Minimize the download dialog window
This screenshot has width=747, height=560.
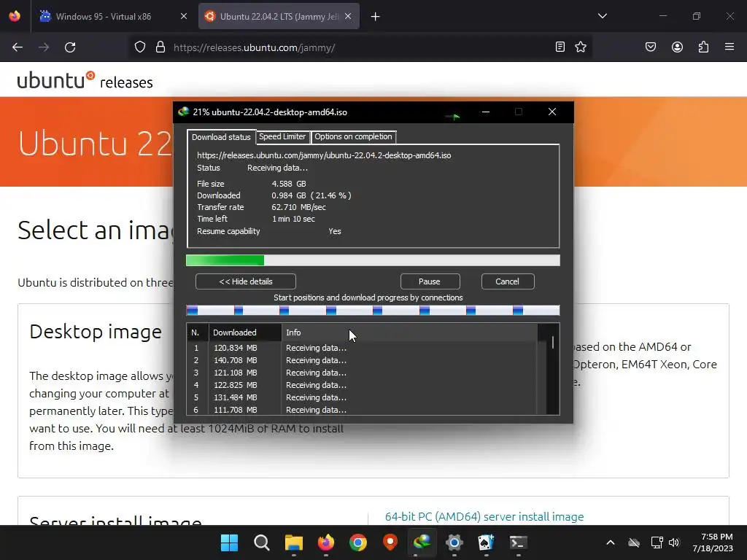point(486,112)
